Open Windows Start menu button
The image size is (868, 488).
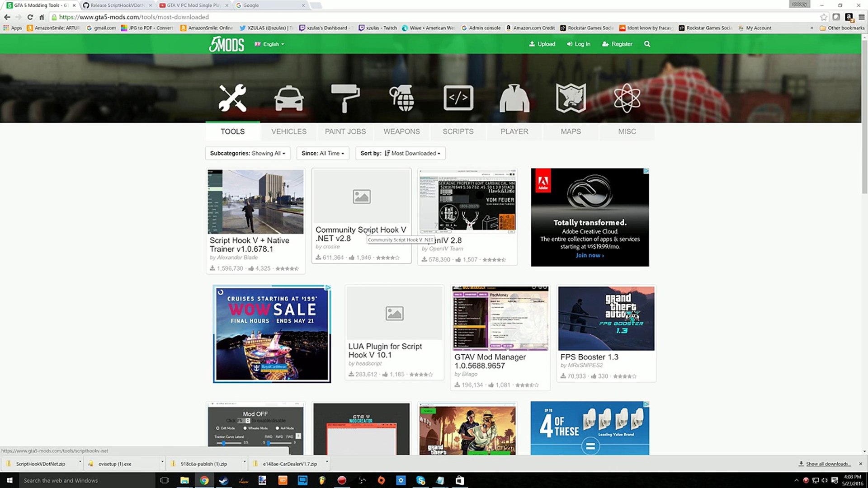click(9, 480)
